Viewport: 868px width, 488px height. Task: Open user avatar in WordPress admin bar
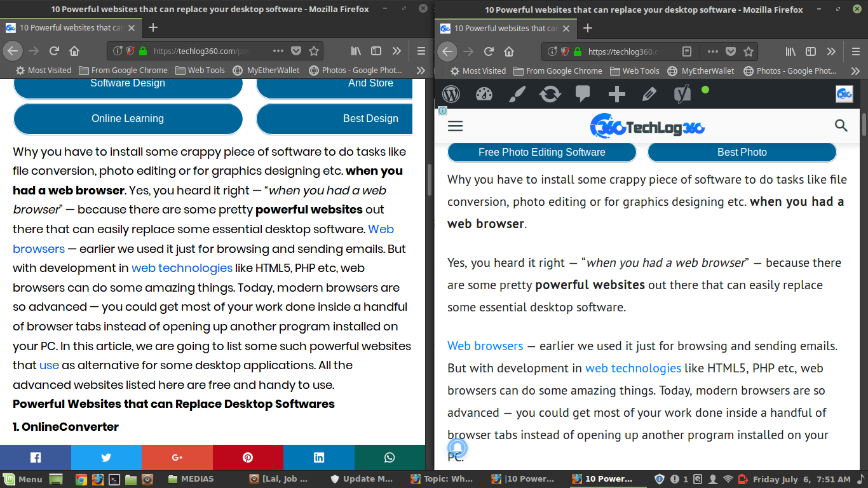844,94
